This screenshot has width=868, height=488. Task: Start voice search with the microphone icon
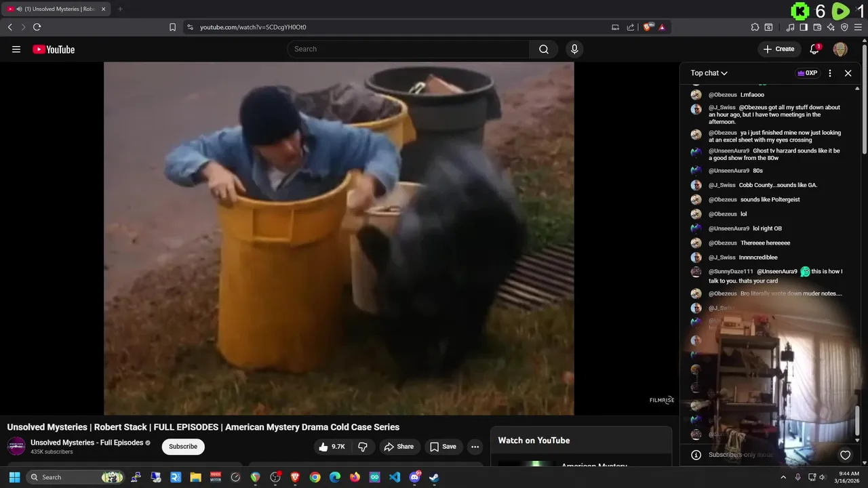tap(574, 49)
